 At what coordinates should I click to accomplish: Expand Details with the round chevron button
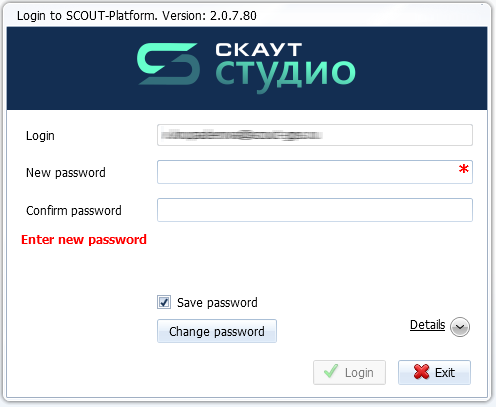[460, 327]
